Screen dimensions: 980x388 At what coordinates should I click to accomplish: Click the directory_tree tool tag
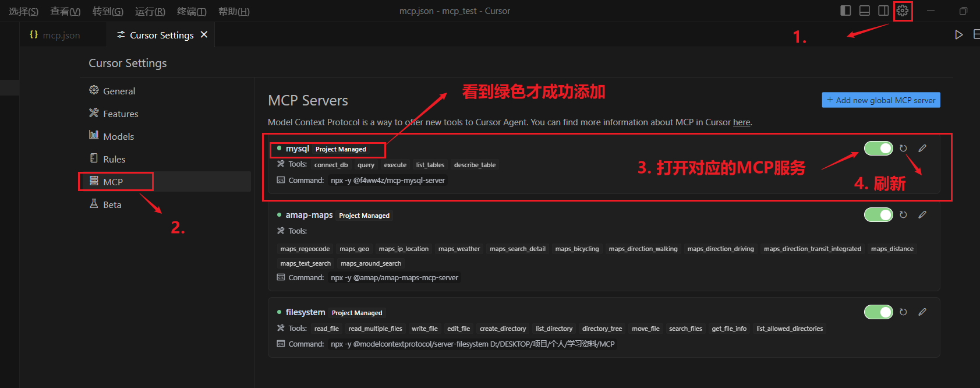click(602, 329)
